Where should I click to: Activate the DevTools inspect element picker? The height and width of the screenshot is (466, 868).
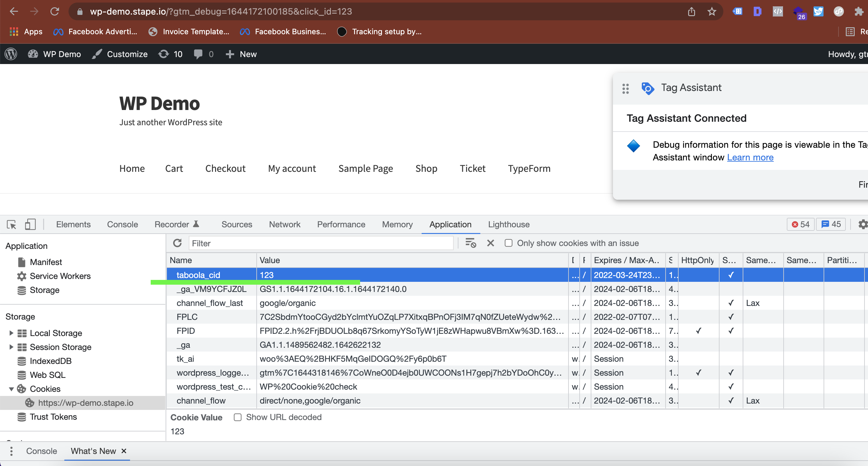coord(11,224)
